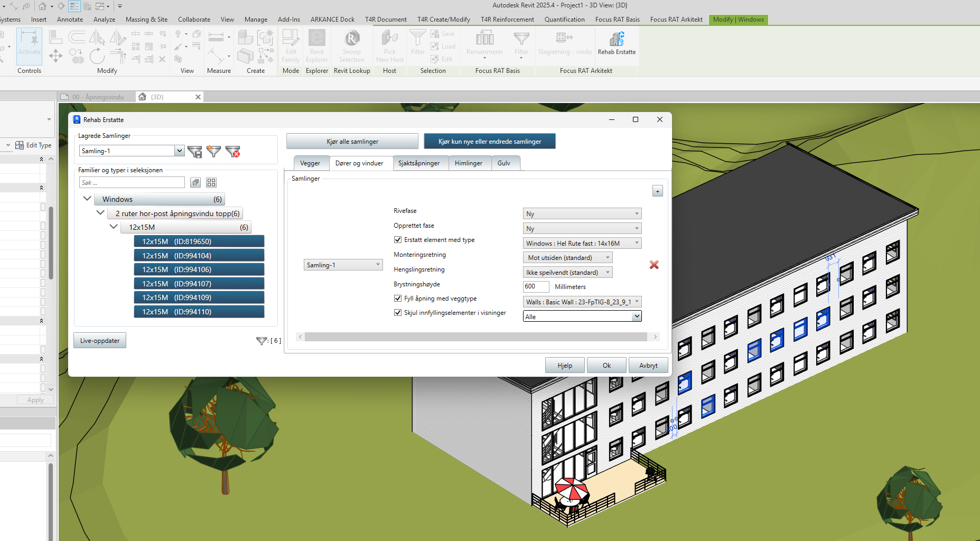Click the grid view icon beside search
Screen dimensions: 980x541
[211, 182]
